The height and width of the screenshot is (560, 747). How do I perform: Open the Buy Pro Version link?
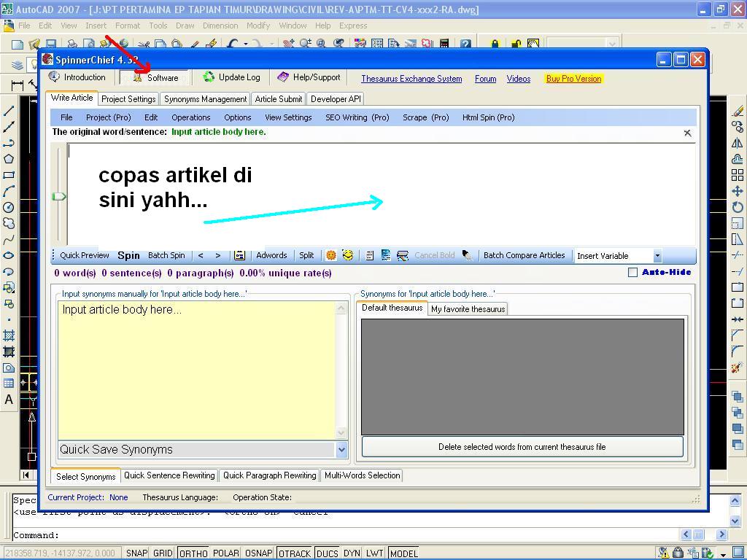(573, 79)
